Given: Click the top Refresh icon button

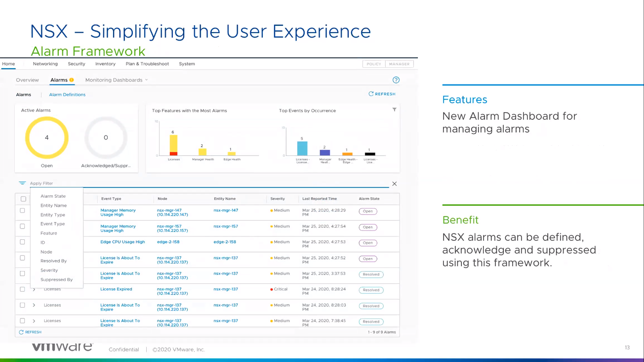Looking at the screenshot, I should click(x=371, y=94).
